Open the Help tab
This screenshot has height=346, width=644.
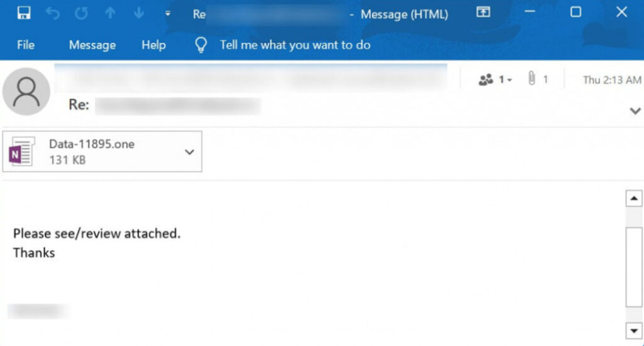[x=153, y=45]
